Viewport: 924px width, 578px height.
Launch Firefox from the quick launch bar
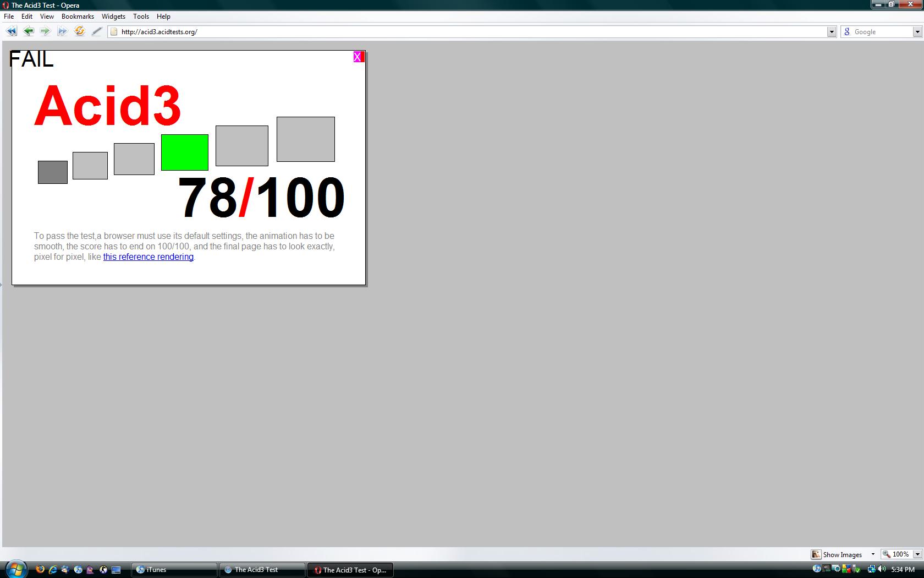tap(40, 570)
